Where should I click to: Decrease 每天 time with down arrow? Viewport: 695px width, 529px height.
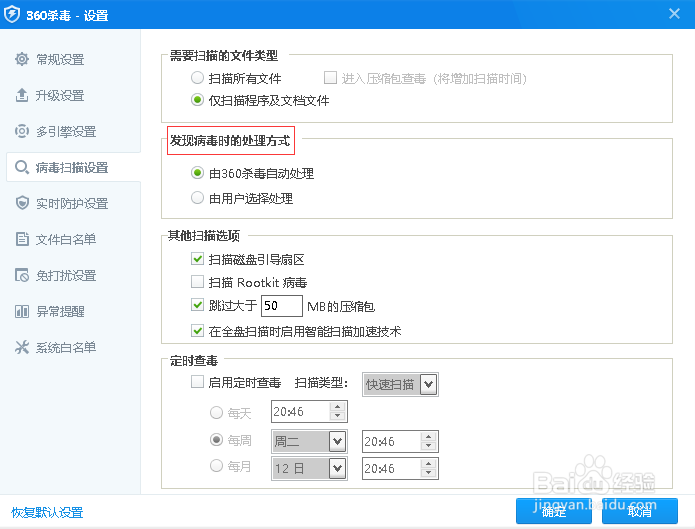[338, 416]
